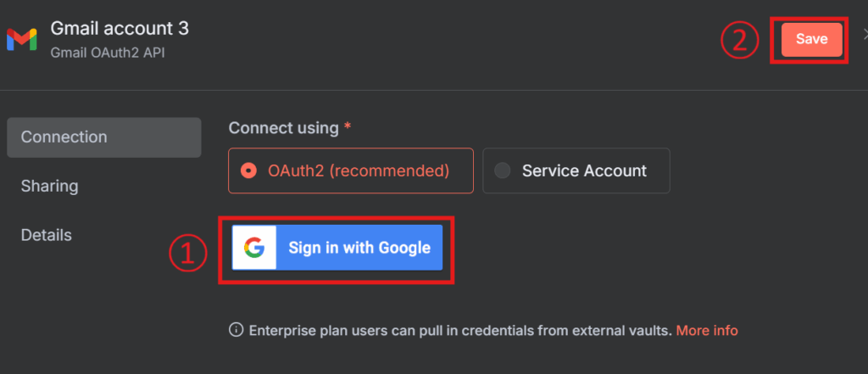Click the info icon beside Enterprise note
The image size is (868, 374).
tap(236, 330)
